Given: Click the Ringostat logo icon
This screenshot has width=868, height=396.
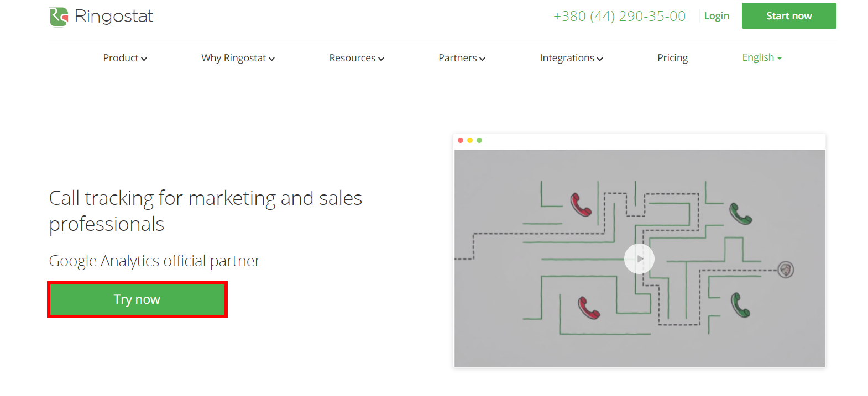Looking at the screenshot, I should tap(59, 17).
